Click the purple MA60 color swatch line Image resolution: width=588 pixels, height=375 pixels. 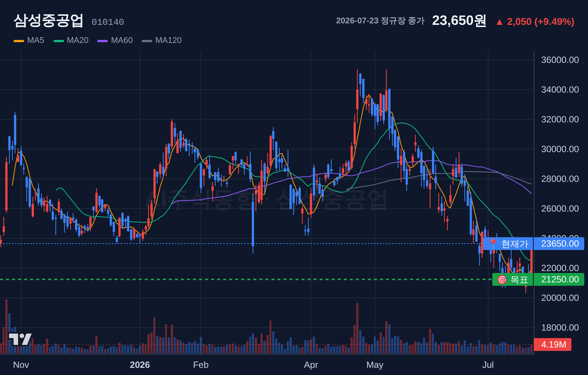click(103, 41)
